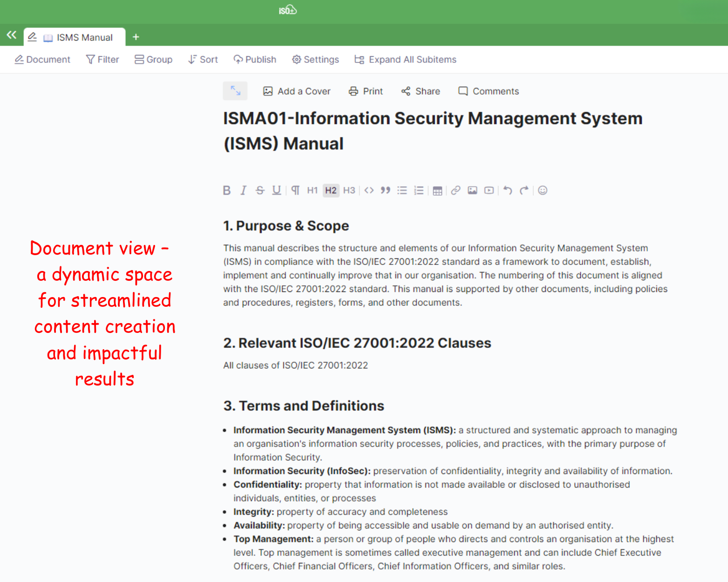Toggle full-width document expand arrows
This screenshot has width=728, height=582.
[235, 91]
